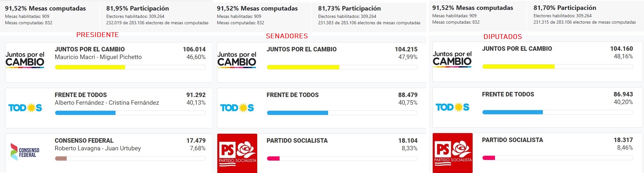
Task: Go to the DIPUTADOS heading
Action: coord(503,37)
